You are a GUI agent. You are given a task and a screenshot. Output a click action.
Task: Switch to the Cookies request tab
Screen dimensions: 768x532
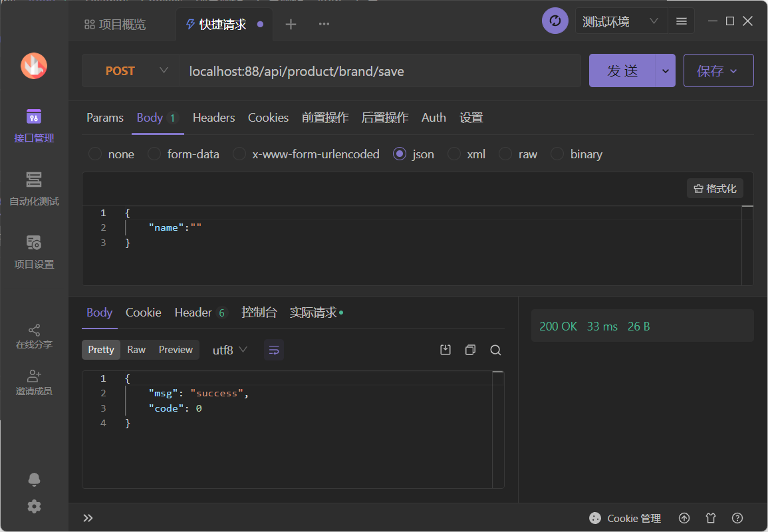[268, 118]
